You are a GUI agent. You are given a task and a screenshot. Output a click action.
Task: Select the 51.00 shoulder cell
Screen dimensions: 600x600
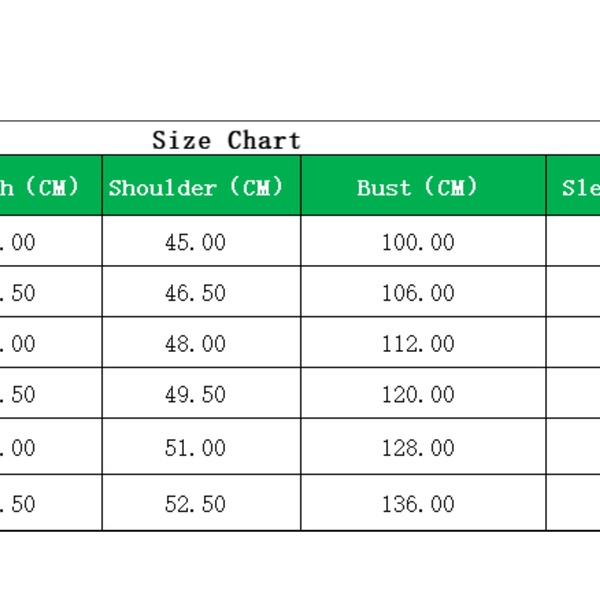pos(195,448)
